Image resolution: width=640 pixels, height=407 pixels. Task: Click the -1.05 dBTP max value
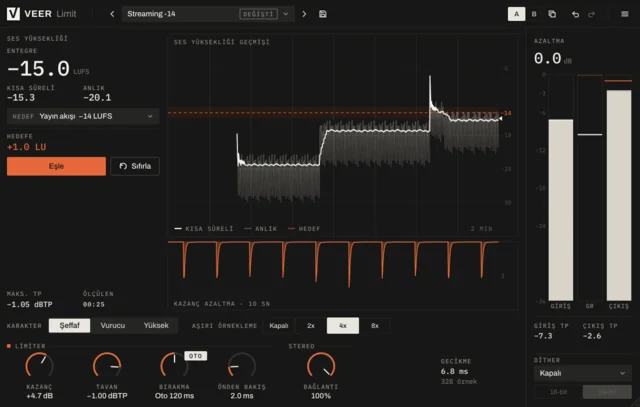29,305
